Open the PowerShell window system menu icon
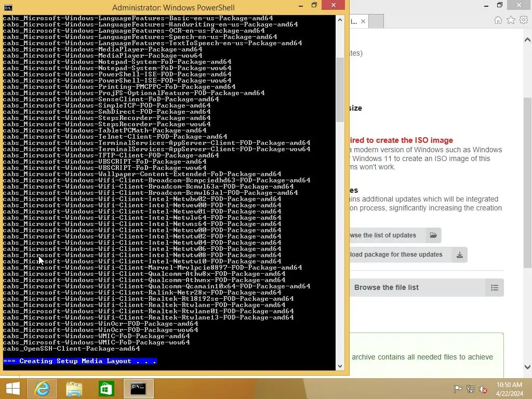The image size is (532, 399). (8, 7)
